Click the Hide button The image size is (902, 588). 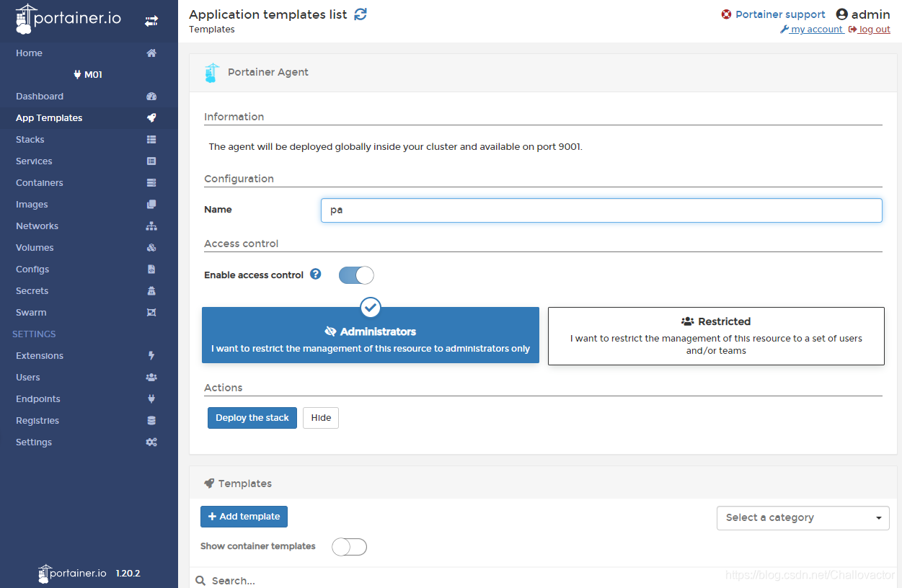coord(321,418)
